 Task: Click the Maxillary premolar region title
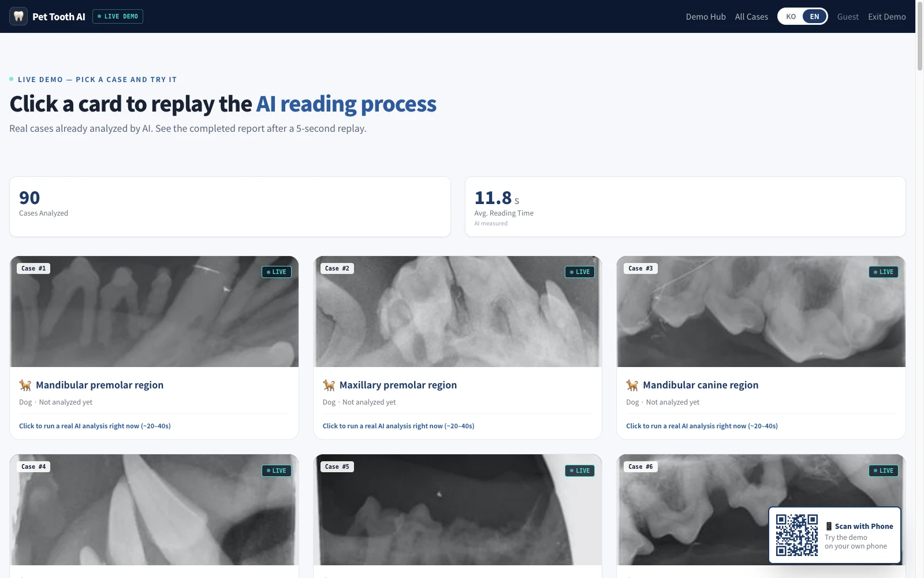pos(398,385)
